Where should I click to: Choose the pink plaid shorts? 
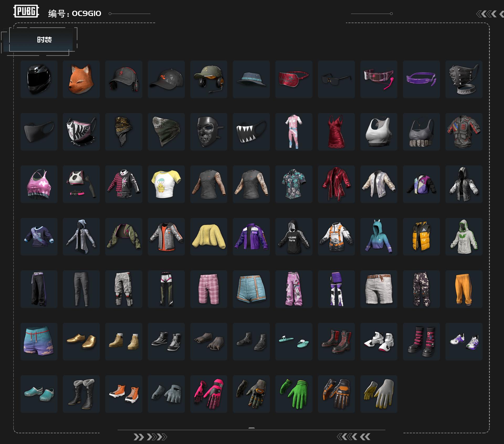(x=209, y=289)
